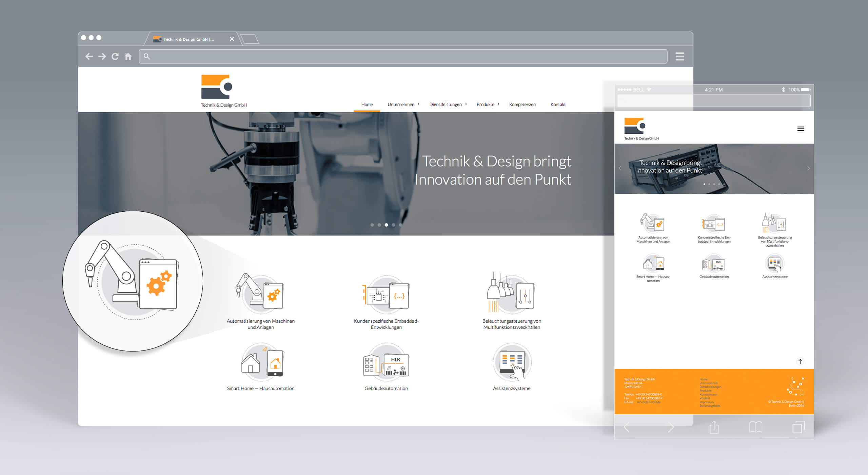Select the fourth hero slider dot
The image size is (868, 475).
click(393, 225)
